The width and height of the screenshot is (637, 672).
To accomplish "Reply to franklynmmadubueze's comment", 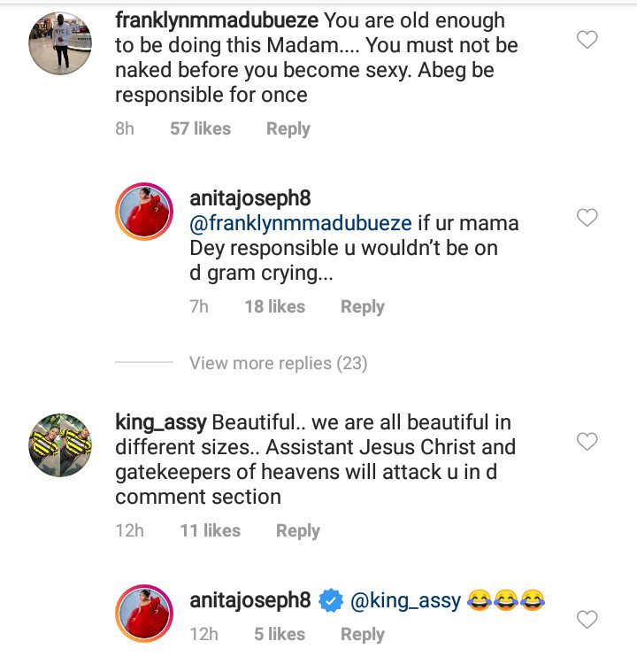I will pos(288,129).
